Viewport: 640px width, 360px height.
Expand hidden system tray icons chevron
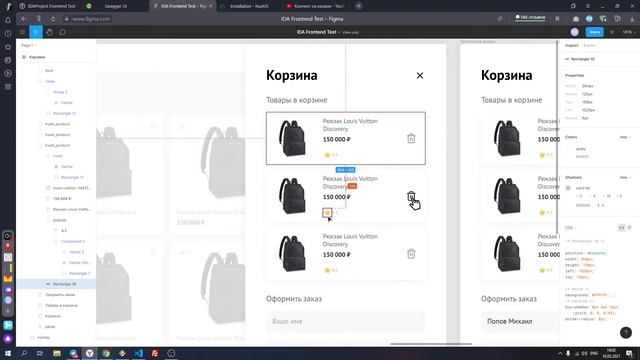(560, 353)
